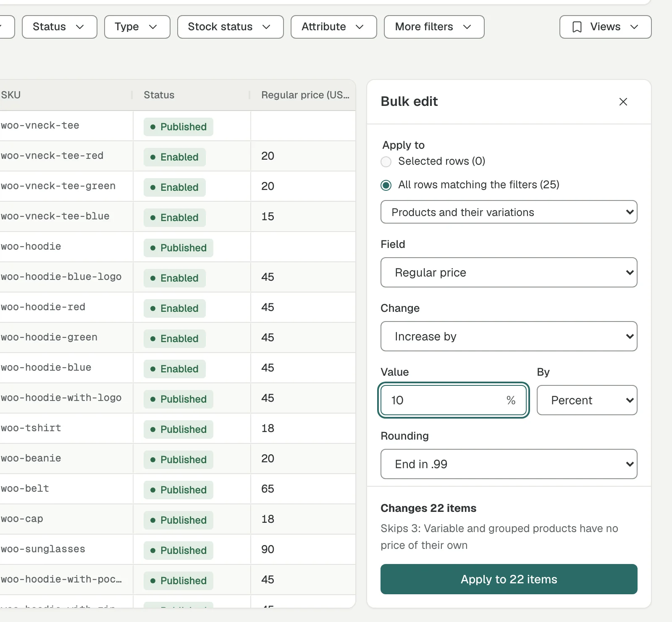Open the Attribute filter dropdown
The image size is (672, 622).
pos(333,27)
